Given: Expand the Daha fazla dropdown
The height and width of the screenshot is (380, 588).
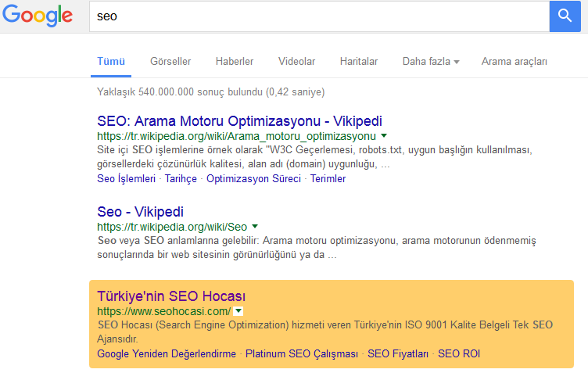Looking at the screenshot, I should (430, 61).
